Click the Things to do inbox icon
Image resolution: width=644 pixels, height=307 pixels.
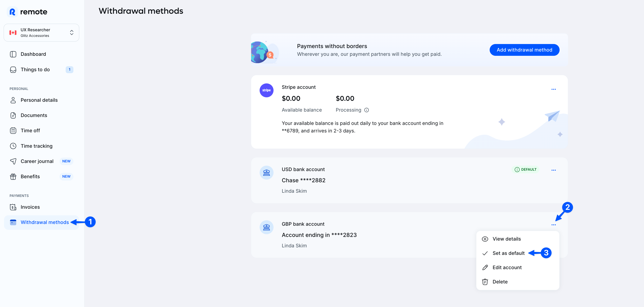click(x=13, y=70)
